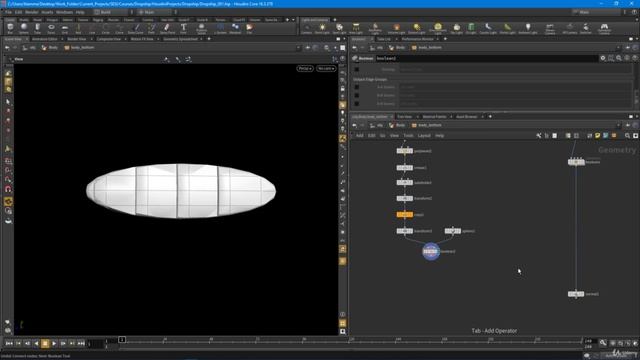Select the Spray Paint shelf tool
Image resolution: width=640 pixels, height=360 pixels.
[167, 29]
